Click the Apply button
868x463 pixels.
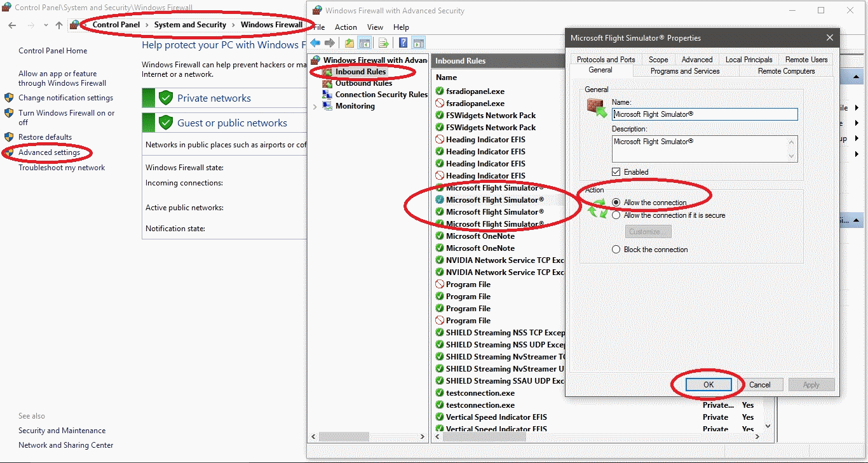(811, 385)
